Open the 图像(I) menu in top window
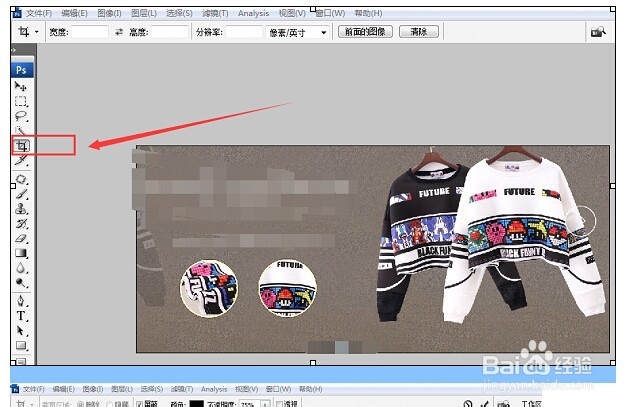The height and width of the screenshot is (407, 628). coord(109,13)
